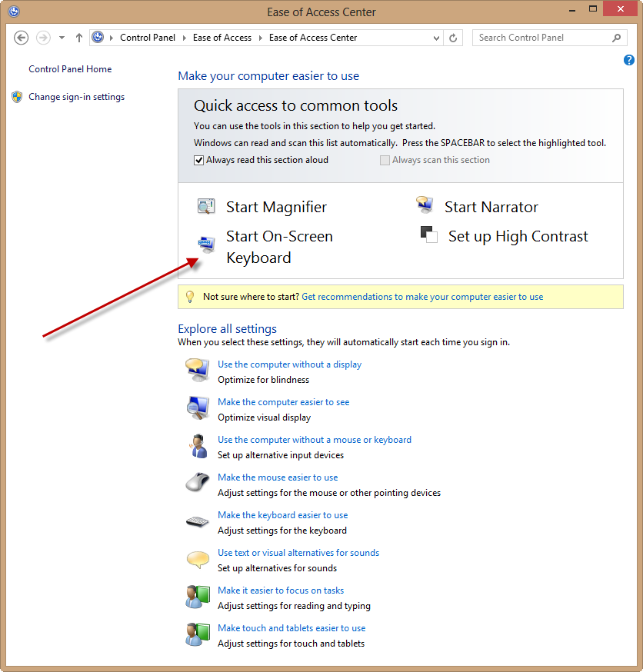The height and width of the screenshot is (672, 643).
Task: Click the High Contrast icon
Action: (429, 235)
